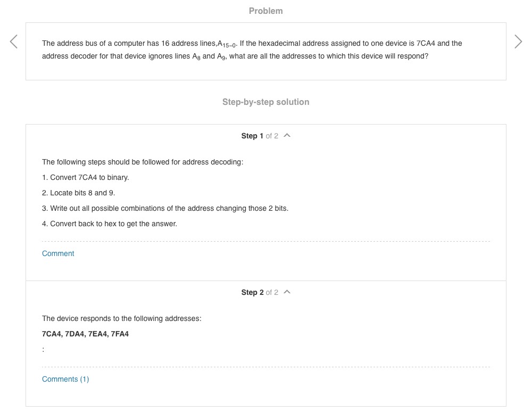
Task: Click the line "1. Convert 7CA4 to binary."
Action: click(85, 177)
